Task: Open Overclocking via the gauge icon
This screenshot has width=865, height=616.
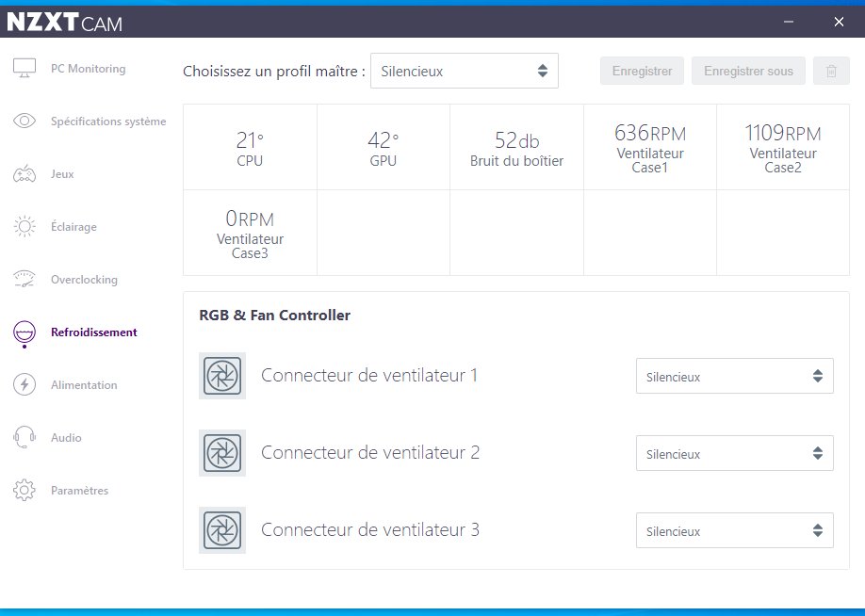Action: [x=24, y=280]
